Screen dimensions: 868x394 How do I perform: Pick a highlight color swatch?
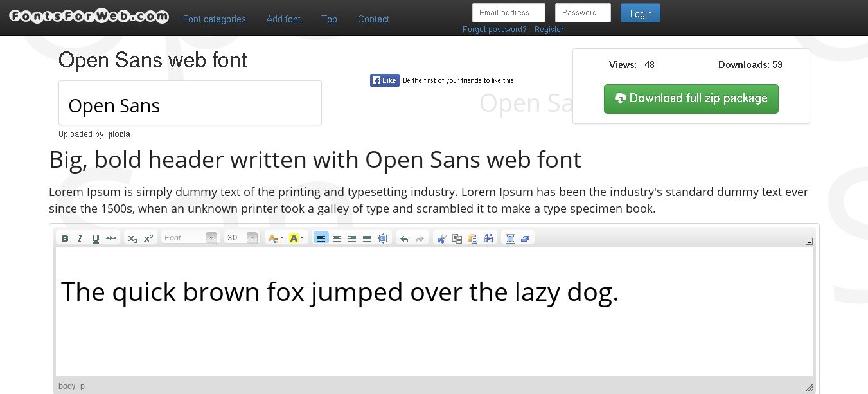294,238
